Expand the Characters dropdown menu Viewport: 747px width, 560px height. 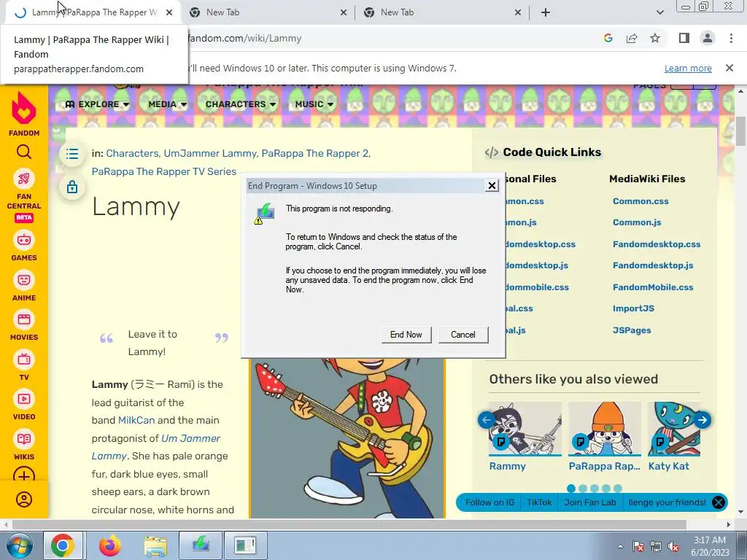pyautogui.click(x=241, y=104)
